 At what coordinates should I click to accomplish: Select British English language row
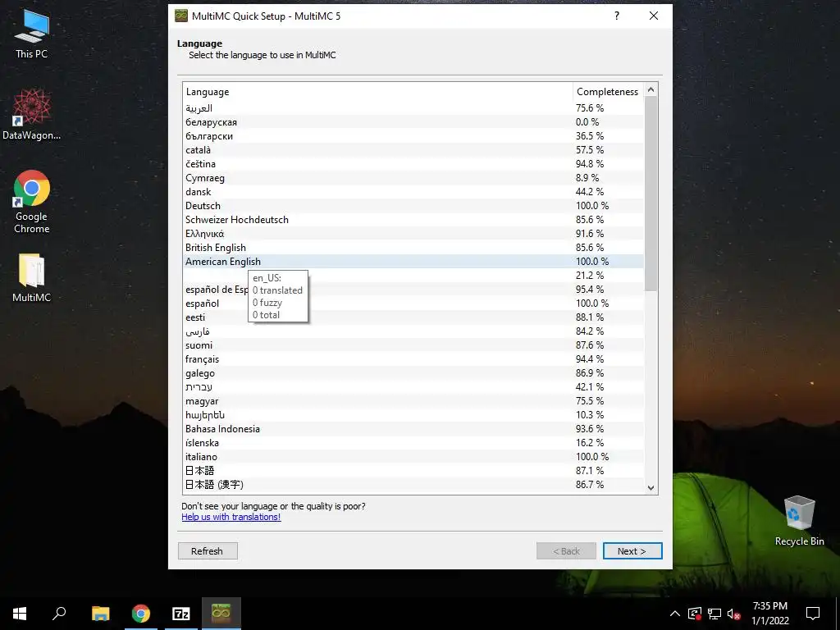pyautogui.click(x=413, y=248)
